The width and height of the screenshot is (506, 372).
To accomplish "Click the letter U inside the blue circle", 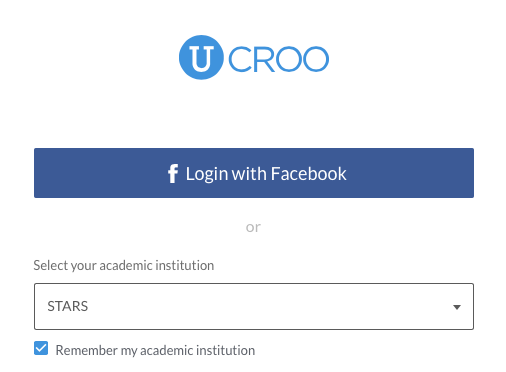I will pyautogui.click(x=201, y=58).
